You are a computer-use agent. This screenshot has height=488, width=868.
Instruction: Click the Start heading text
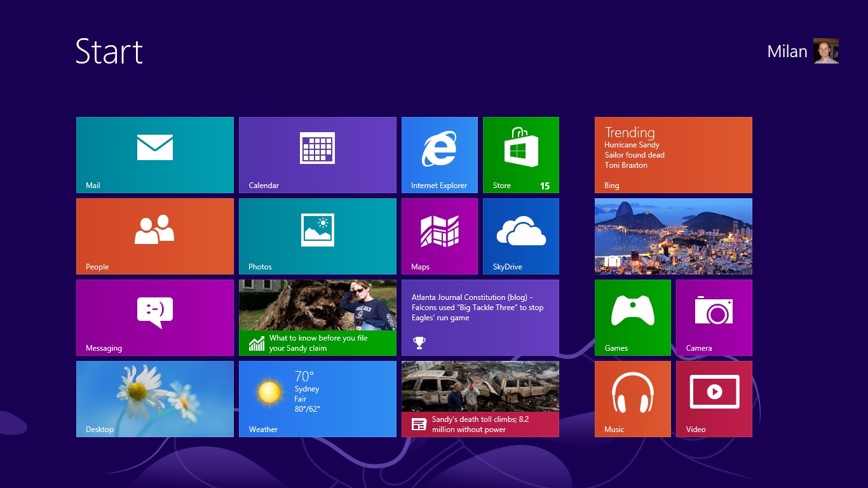[x=109, y=51]
